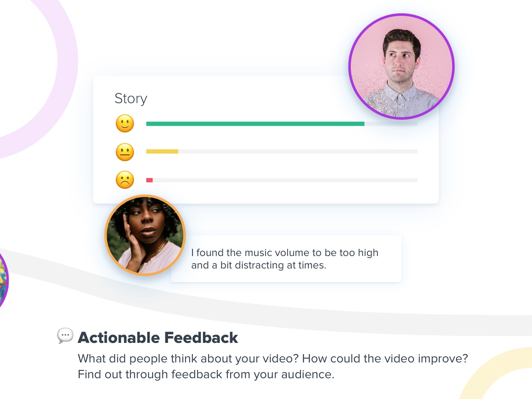Select the green positive rating bar
This screenshot has width=532, height=399.
click(255, 124)
